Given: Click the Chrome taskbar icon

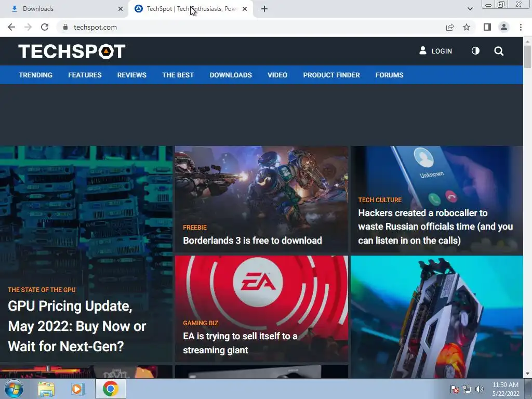Looking at the screenshot, I should tap(111, 389).
